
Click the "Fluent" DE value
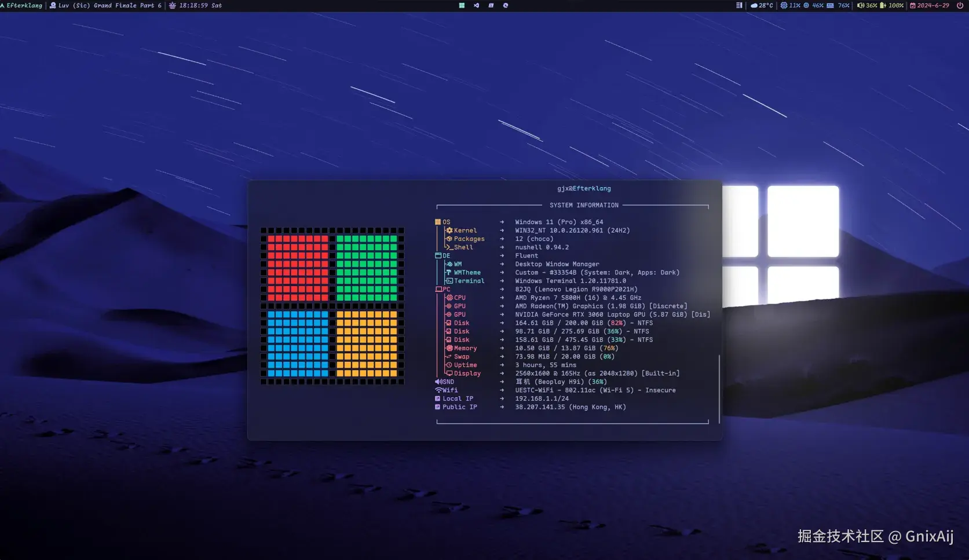click(526, 255)
